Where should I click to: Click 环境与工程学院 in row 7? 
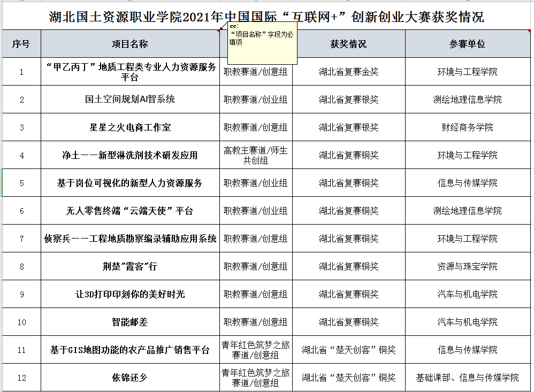(468, 239)
